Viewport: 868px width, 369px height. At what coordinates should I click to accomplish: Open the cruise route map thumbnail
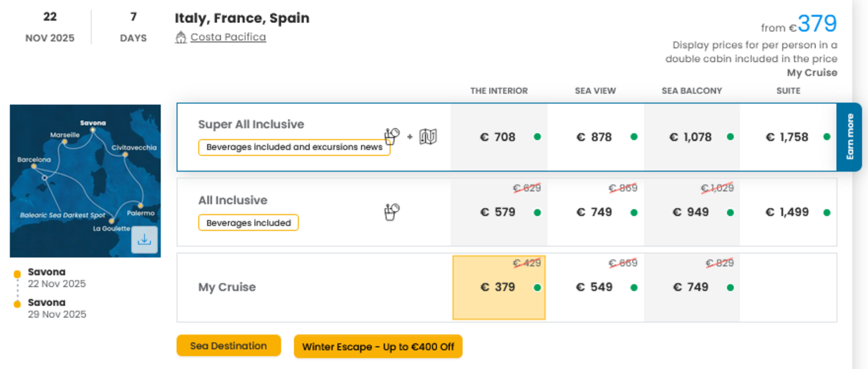pos(85,181)
